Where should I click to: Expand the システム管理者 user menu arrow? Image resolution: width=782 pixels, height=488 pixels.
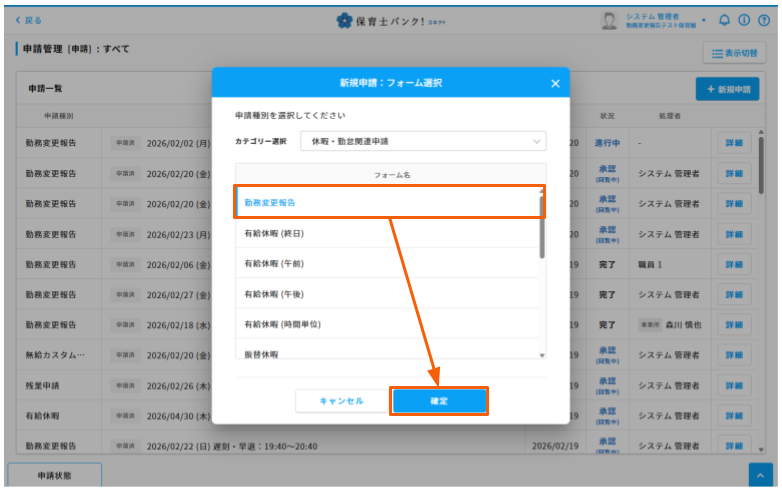704,20
